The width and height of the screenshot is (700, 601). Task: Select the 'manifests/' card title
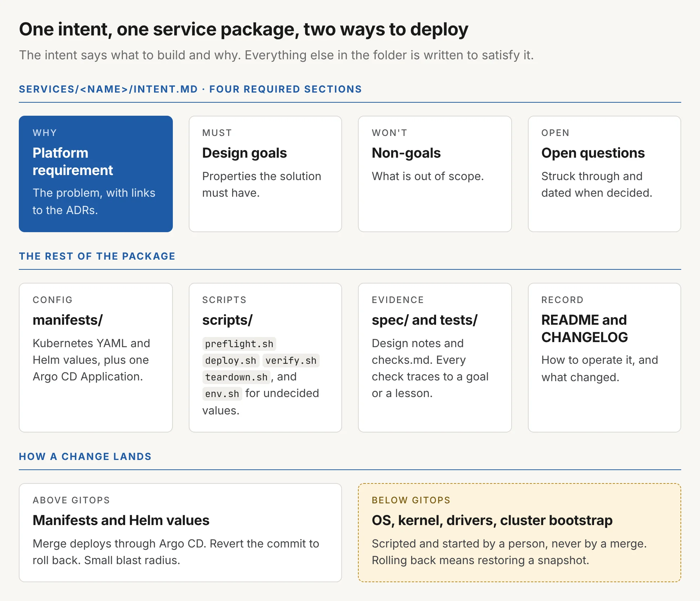68,320
